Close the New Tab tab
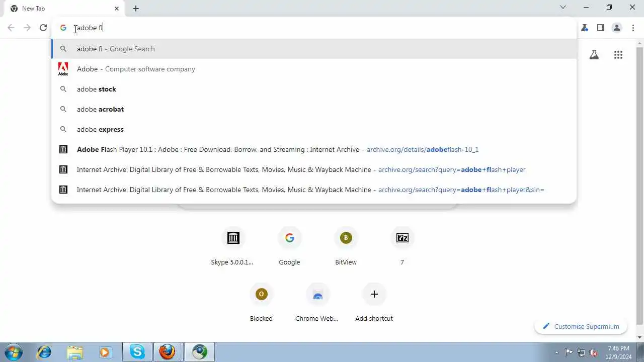Screen dimensions: 644x362 click(117, 9)
